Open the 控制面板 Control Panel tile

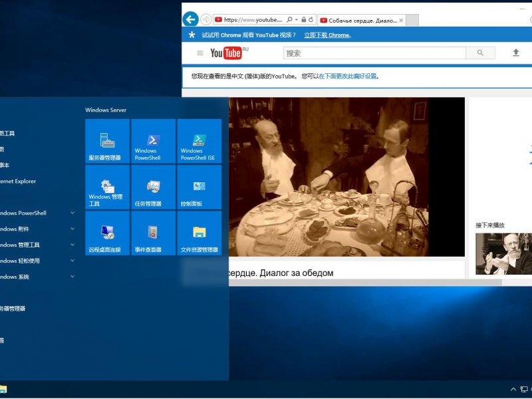pyautogui.click(x=199, y=187)
